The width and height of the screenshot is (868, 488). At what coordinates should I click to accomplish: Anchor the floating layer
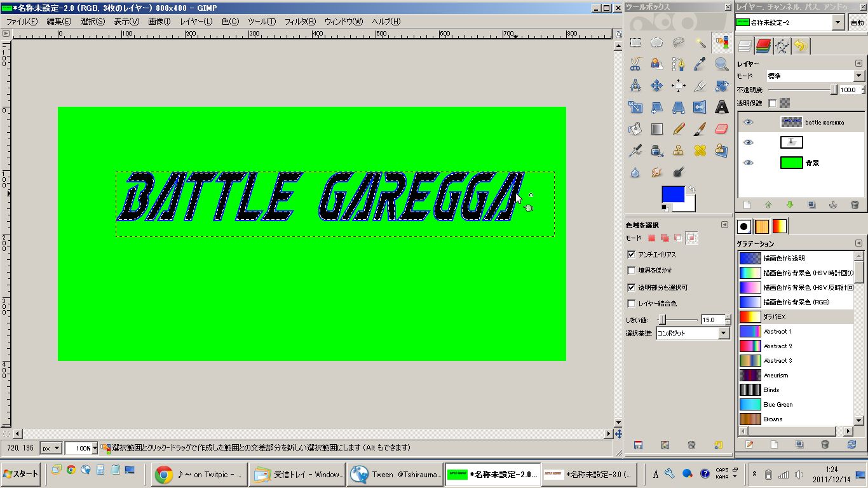833,205
